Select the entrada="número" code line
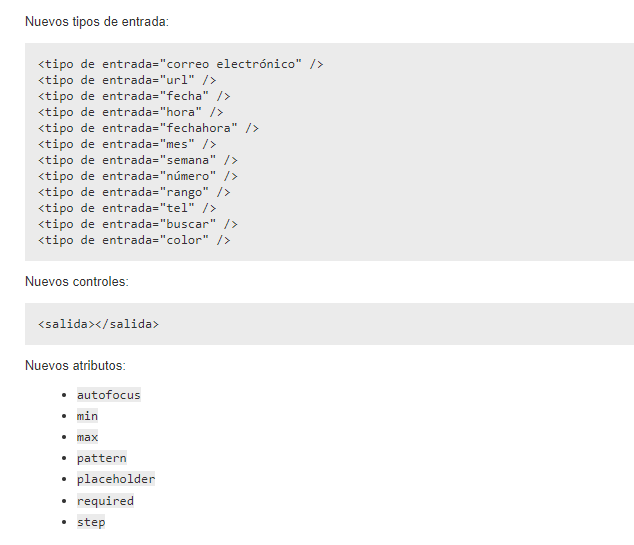The width and height of the screenshot is (634, 545). 138,176
